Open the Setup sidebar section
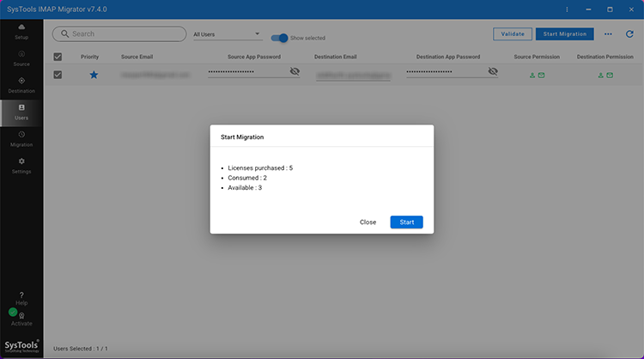The height and width of the screenshot is (359, 644). [x=21, y=32]
